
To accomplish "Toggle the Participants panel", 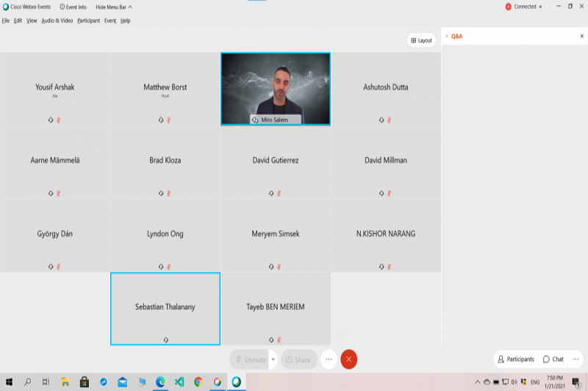I will pyautogui.click(x=516, y=359).
